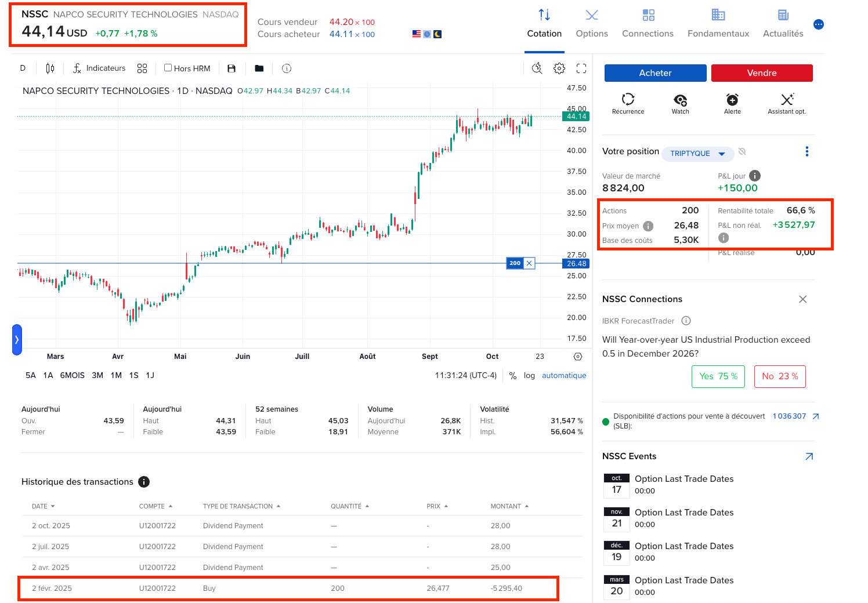Expand the left side panel blue handle
Viewport: 868px width, 603px height.
[x=17, y=339]
